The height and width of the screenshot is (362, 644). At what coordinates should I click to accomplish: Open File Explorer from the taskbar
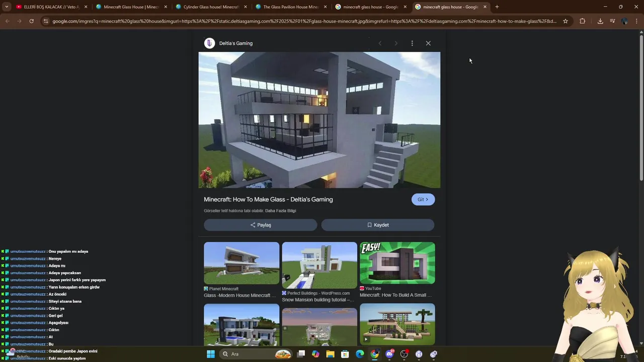(330, 354)
